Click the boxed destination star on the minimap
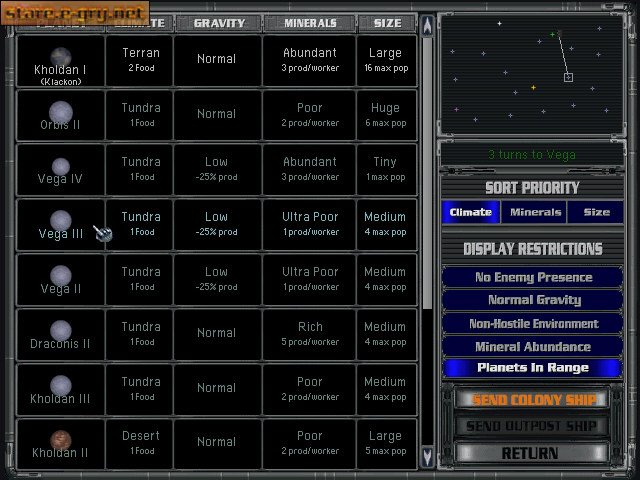This screenshot has width=640, height=480. [x=568, y=77]
